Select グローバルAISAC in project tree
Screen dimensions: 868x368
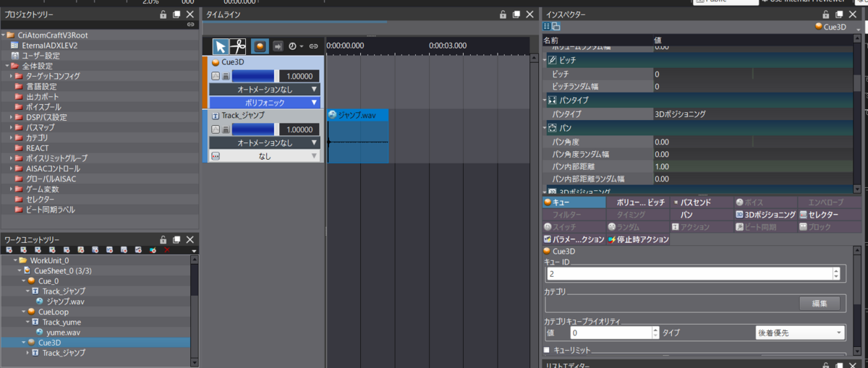point(51,178)
